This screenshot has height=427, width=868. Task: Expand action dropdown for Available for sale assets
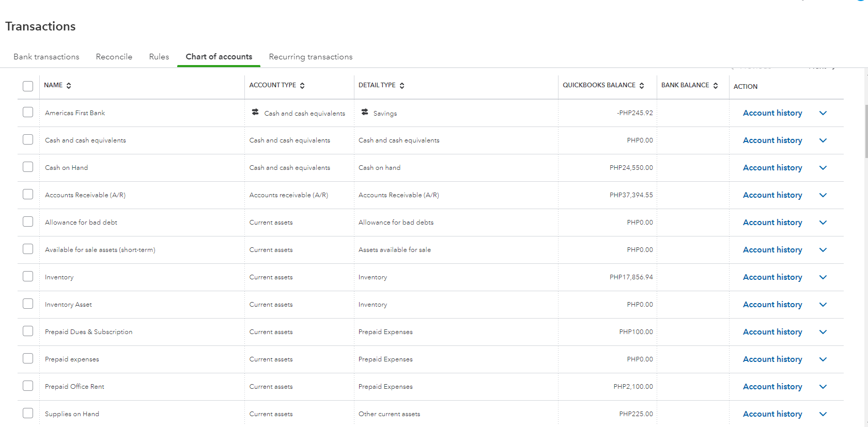click(823, 250)
